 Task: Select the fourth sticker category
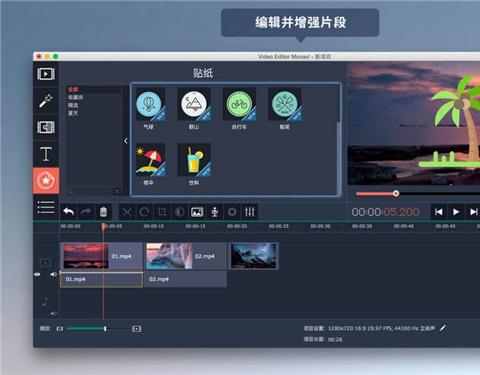(73, 113)
